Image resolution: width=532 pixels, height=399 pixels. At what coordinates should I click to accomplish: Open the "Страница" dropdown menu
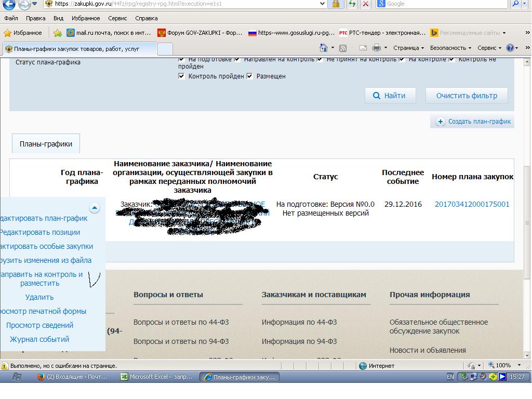[x=408, y=48]
